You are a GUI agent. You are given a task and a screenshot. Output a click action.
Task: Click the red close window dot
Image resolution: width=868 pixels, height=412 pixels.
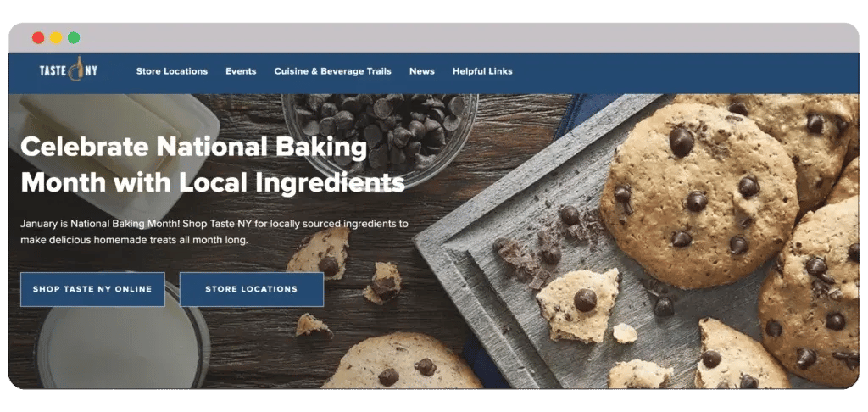click(x=38, y=37)
